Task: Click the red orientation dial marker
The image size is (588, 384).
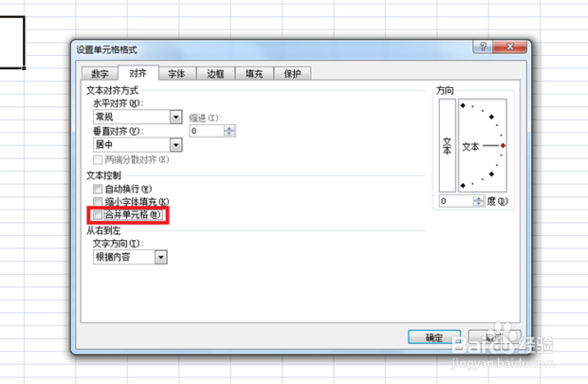Action: (x=503, y=145)
